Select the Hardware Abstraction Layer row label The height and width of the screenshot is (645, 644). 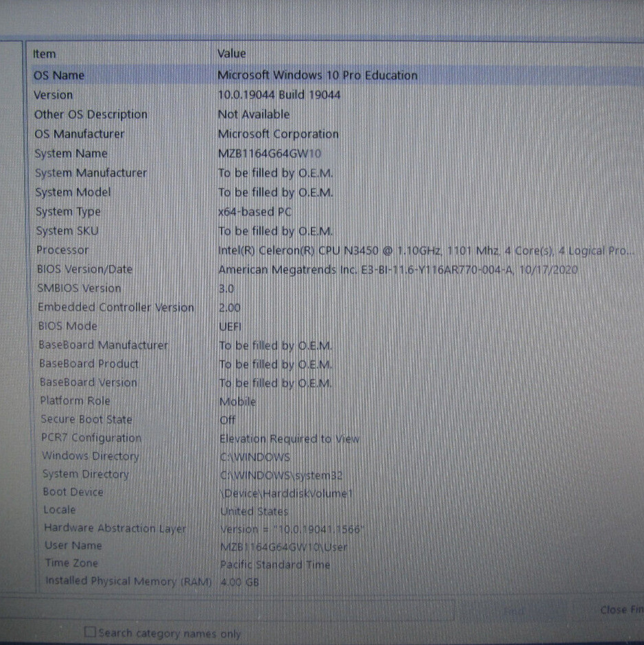[115, 528]
